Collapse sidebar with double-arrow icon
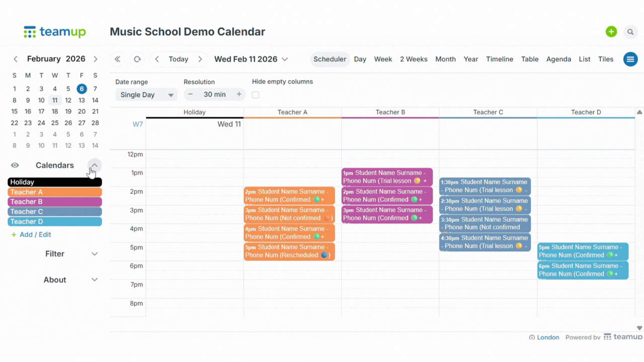644x362 pixels. coord(117,59)
